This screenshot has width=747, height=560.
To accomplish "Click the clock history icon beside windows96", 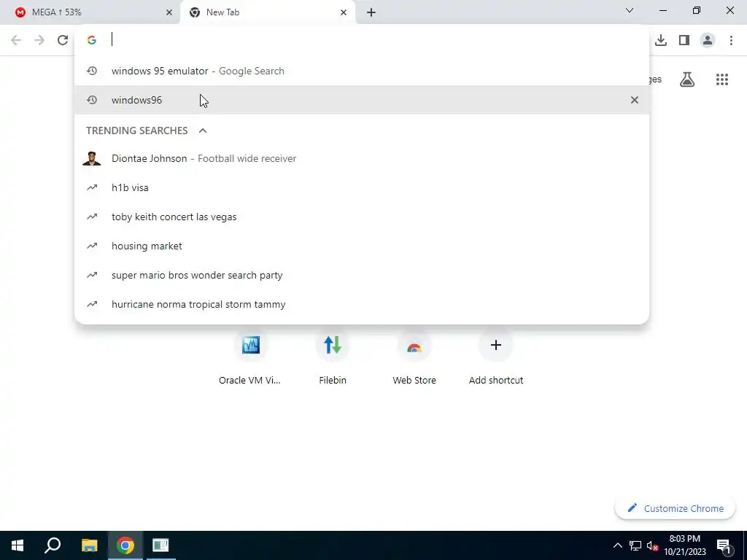I will [91, 100].
